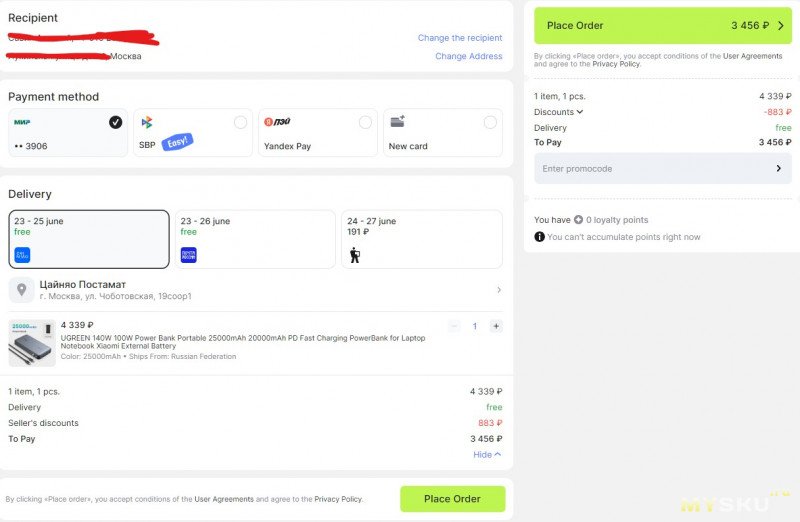The width and height of the screenshot is (800, 522).
Task: Expand the Discounts dropdown chevron
Action: tap(580, 112)
